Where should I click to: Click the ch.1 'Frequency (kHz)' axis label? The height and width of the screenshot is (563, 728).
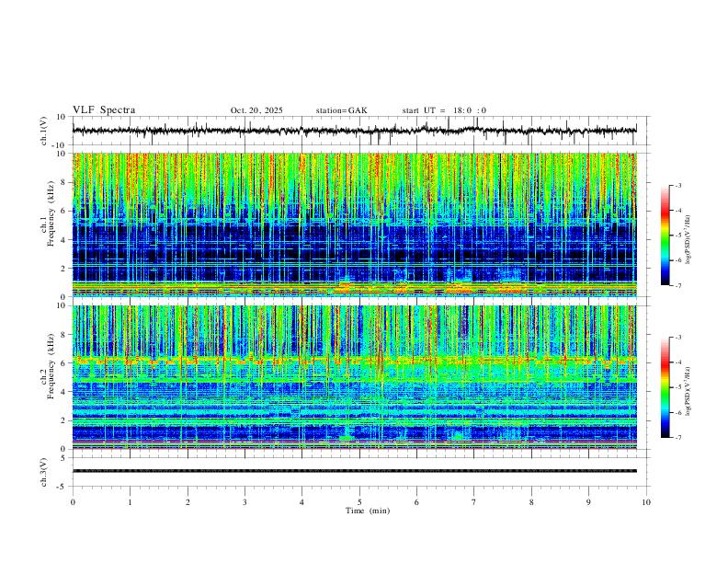51,213
